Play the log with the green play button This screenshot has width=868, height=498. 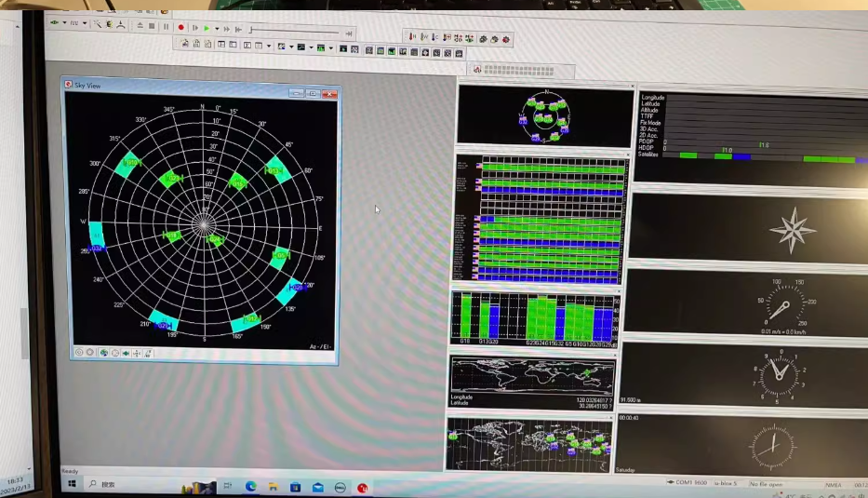[207, 28]
